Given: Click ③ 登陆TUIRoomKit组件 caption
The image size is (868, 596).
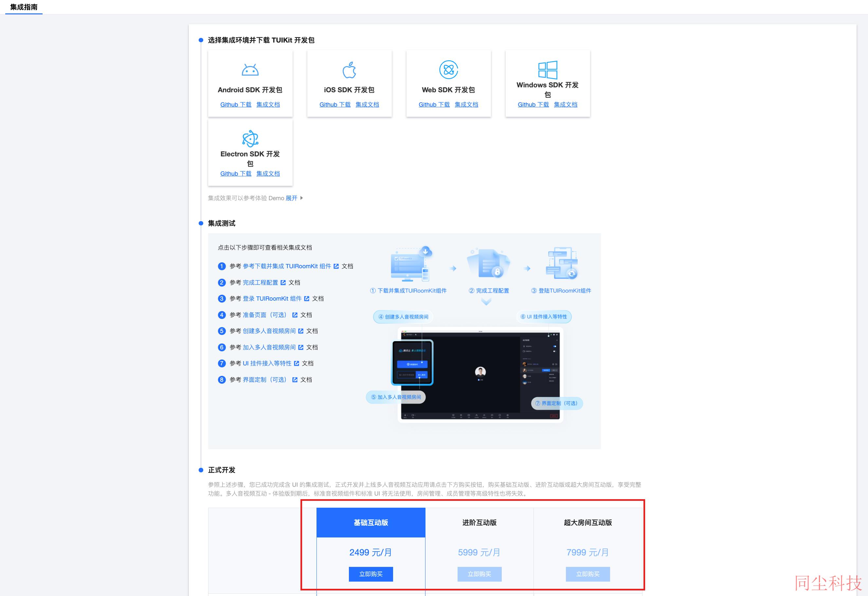Looking at the screenshot, I should [561, 290].
